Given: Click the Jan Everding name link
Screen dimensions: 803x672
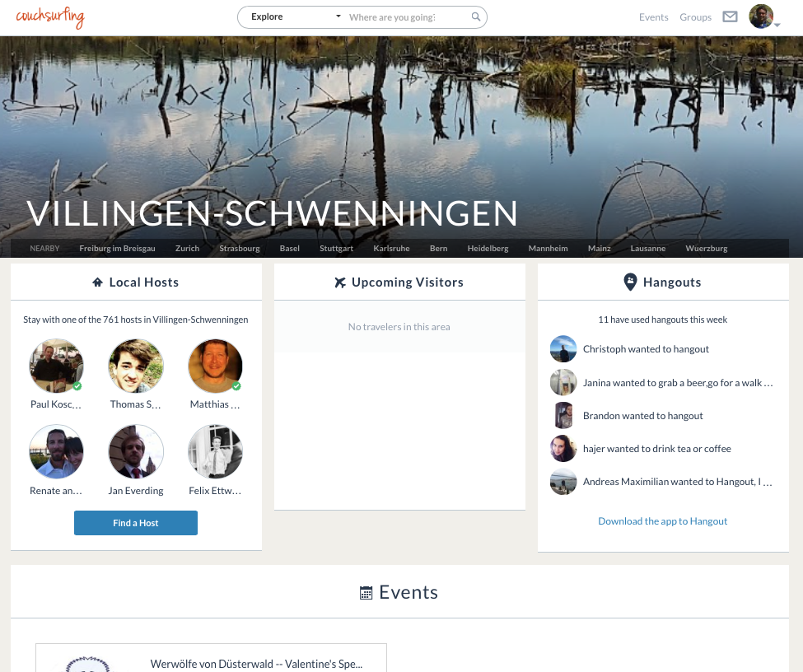Looking at the screenshot, I should coord(136,491).
